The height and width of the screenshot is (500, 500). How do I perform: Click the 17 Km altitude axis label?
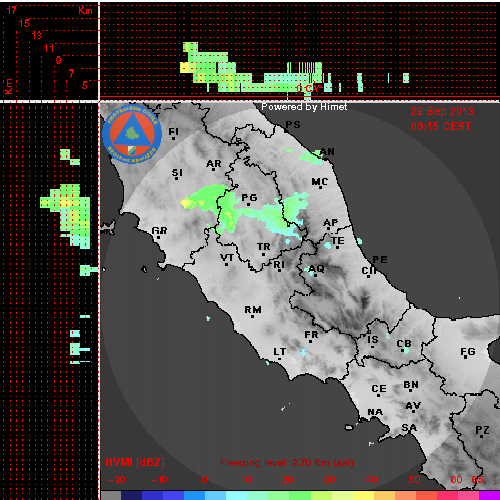[x=12, y=10]
